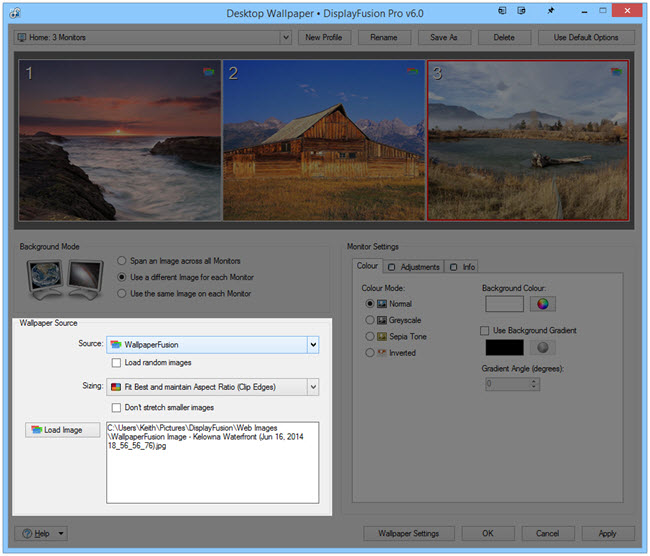Click the Background Colour swatch

click(x=504, y=304)
